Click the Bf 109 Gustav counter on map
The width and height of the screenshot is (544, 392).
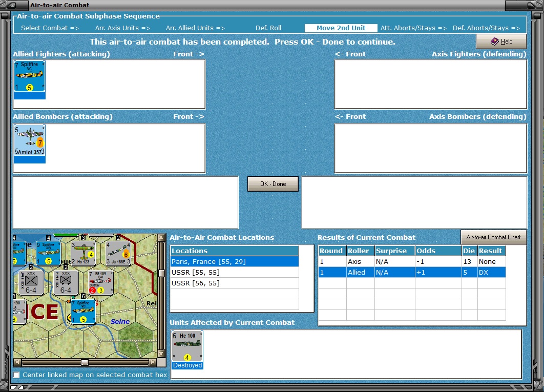point(100,282)
